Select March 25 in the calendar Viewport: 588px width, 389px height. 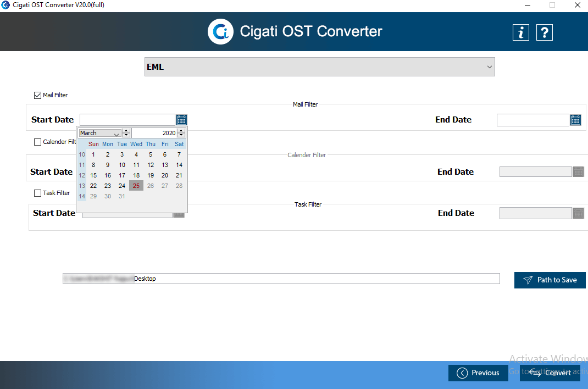pos(136,186)
